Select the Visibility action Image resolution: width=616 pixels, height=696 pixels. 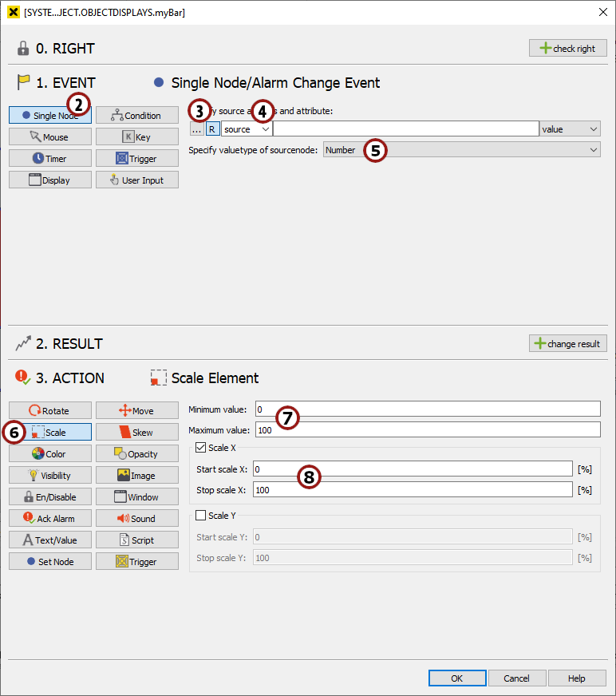pos(50,476)
